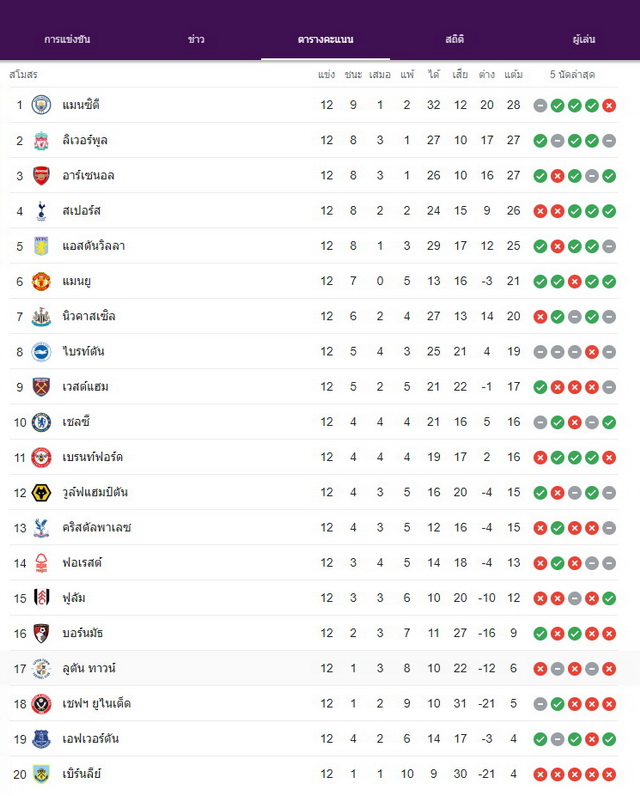Switch to the การแข่งขัน tab
This screenshot has width=640, height=796.
pyautogui.click(x=67, y=40)
